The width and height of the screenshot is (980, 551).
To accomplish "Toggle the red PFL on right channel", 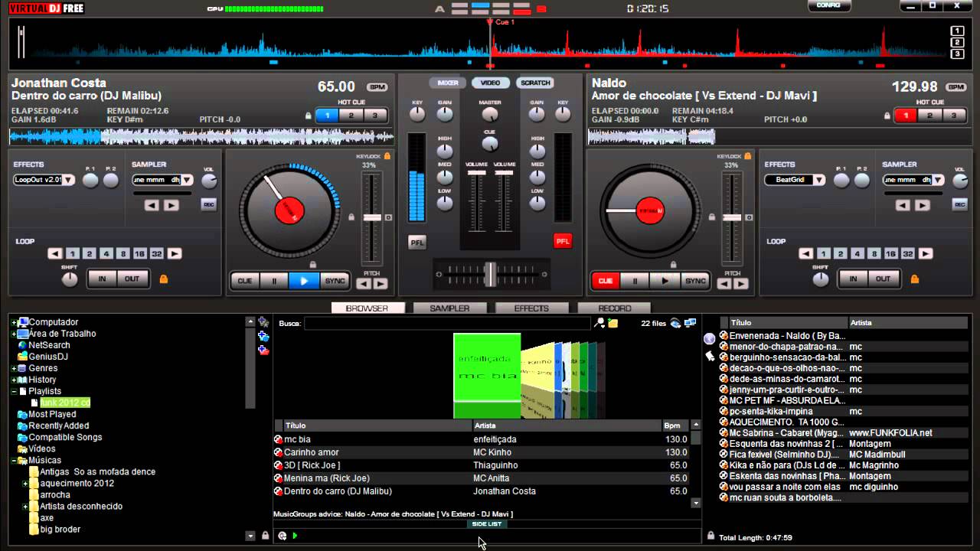I will [563, 241].
